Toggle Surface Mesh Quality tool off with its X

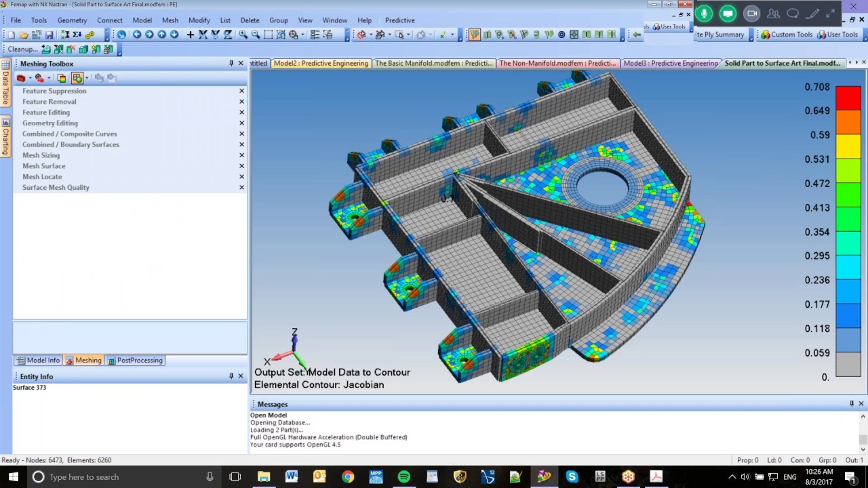click(x=241, y=188)
